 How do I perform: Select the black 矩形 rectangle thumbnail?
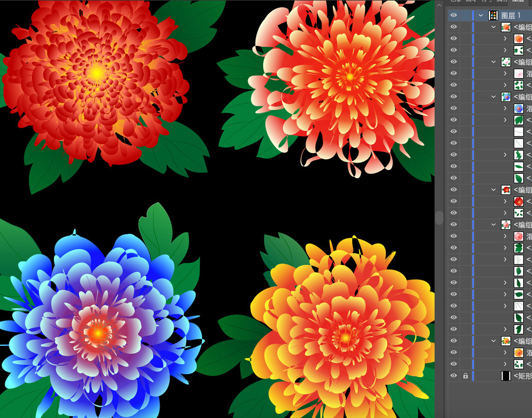tap(506, 375)
